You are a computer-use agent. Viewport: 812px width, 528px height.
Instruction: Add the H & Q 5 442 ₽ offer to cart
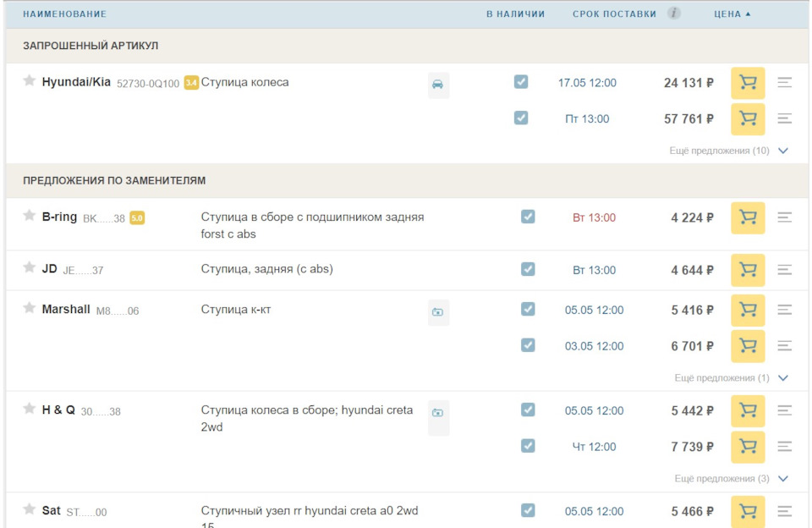748,410
